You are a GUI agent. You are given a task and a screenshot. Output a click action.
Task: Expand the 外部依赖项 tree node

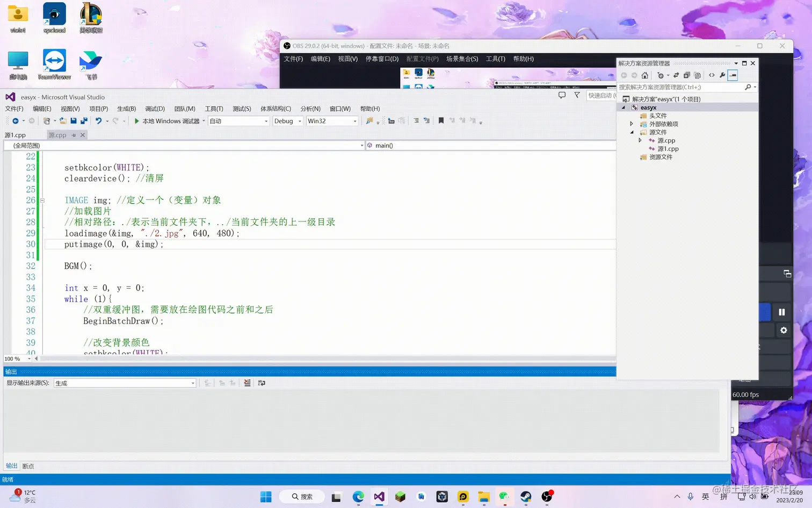[632, 124]
